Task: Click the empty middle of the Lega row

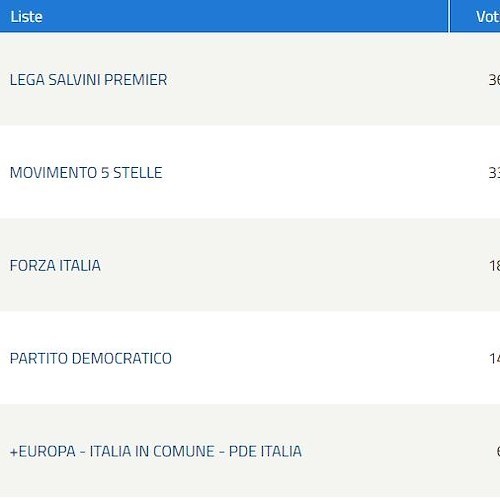Action: [x=317, y=80]
